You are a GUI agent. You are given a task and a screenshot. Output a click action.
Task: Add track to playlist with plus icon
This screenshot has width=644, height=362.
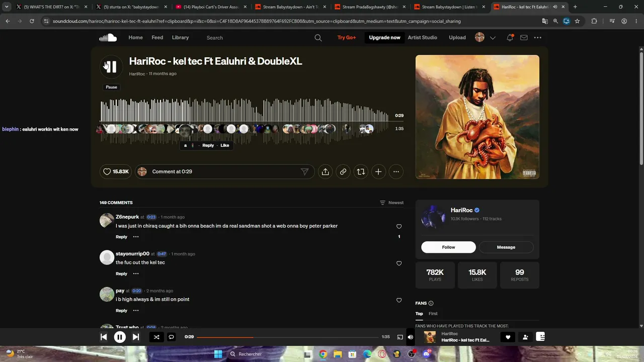[378, 171]
